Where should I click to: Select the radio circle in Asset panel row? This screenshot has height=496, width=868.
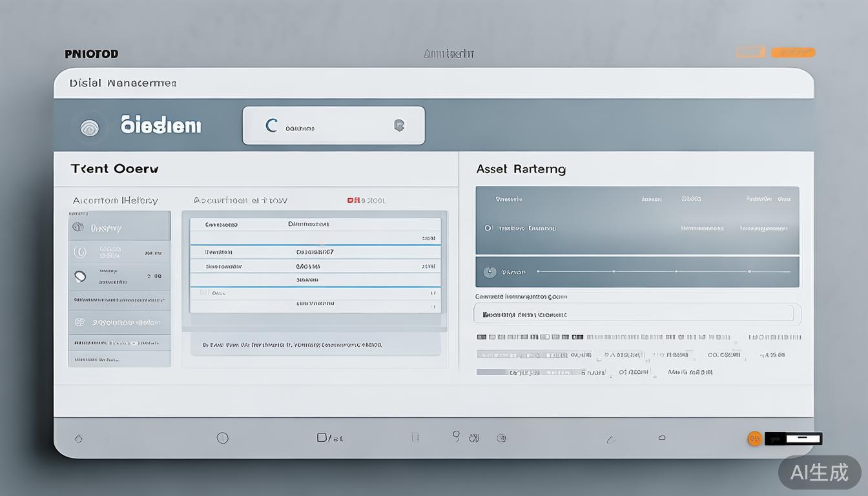[x=488, y=228]
